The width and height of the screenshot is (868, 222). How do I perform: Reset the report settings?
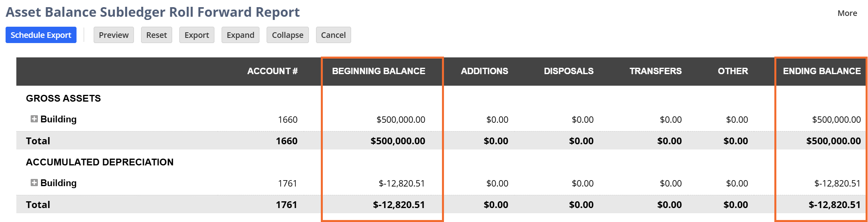click(x=157, y=35)
